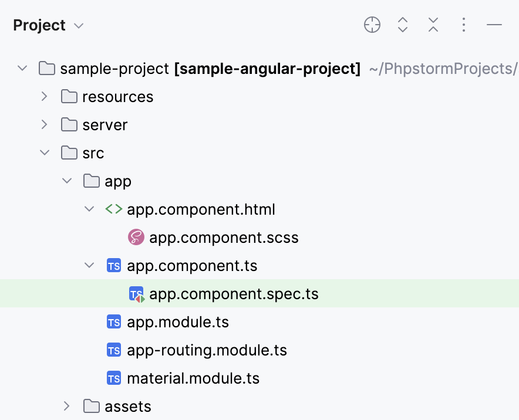Collapse the sample-project root folder
519x420 pixels.
(22, 69)
